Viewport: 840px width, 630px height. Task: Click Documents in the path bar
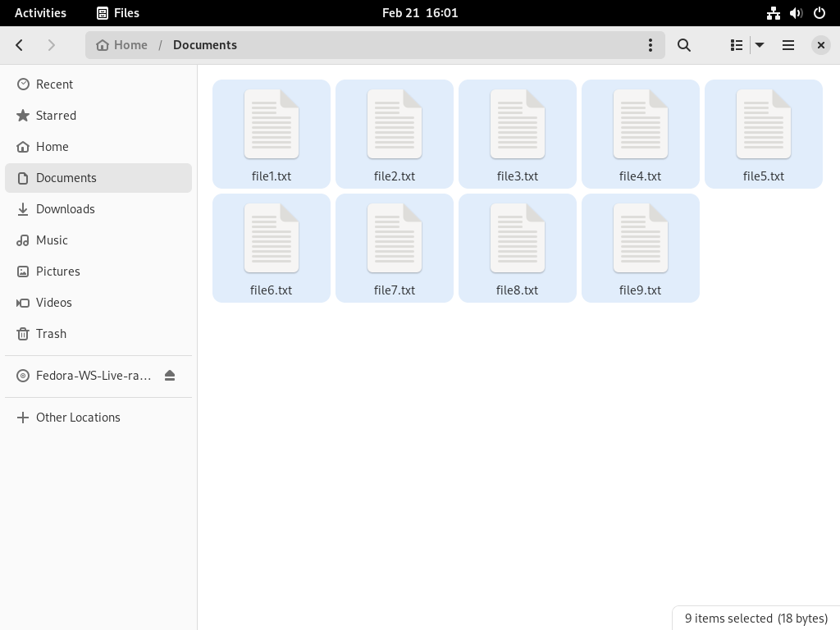coord(204,45)
